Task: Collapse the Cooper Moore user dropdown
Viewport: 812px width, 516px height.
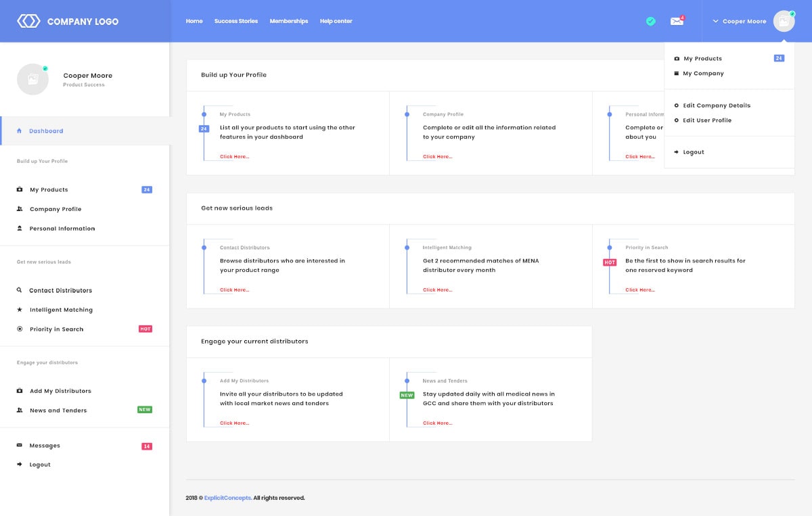Action: point(739,21)
